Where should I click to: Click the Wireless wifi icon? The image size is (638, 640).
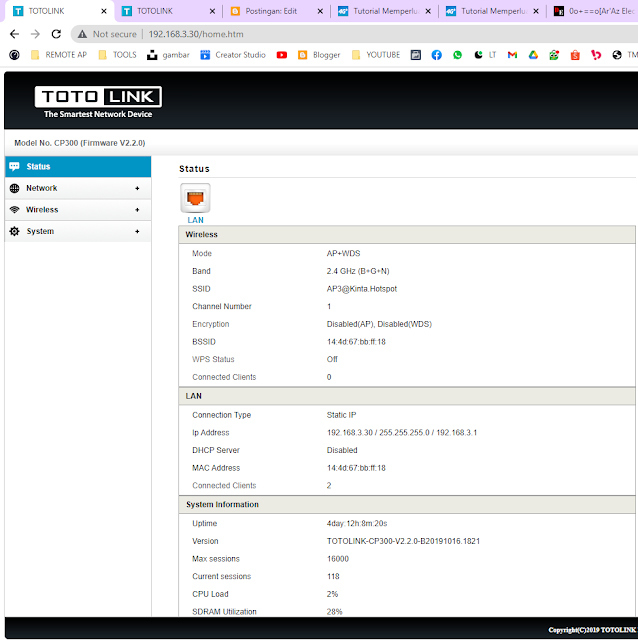[x=14, y=210]
